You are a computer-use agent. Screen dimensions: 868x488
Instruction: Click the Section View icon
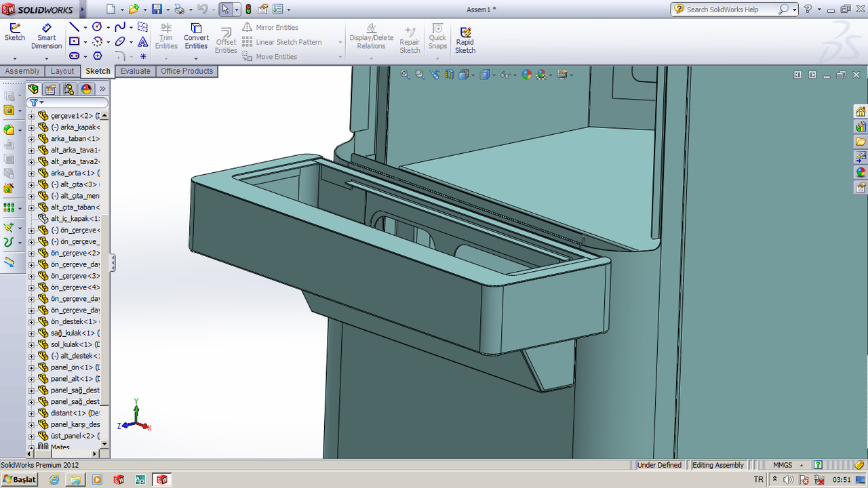[x=449, y=75]
